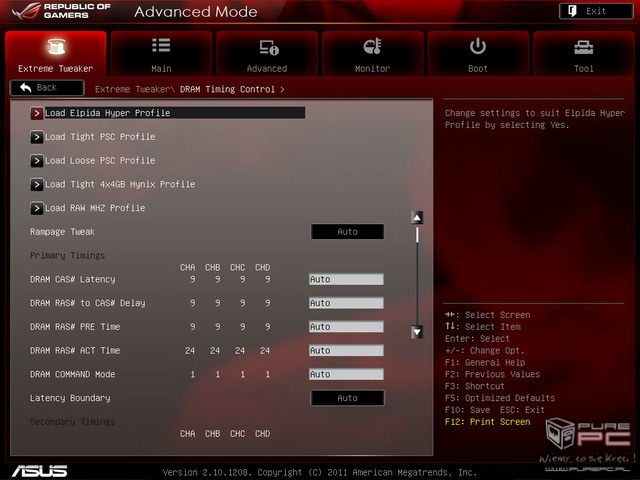Open the Advanced tab
This screenshot has height=480, width=640.
click(267, 53)
